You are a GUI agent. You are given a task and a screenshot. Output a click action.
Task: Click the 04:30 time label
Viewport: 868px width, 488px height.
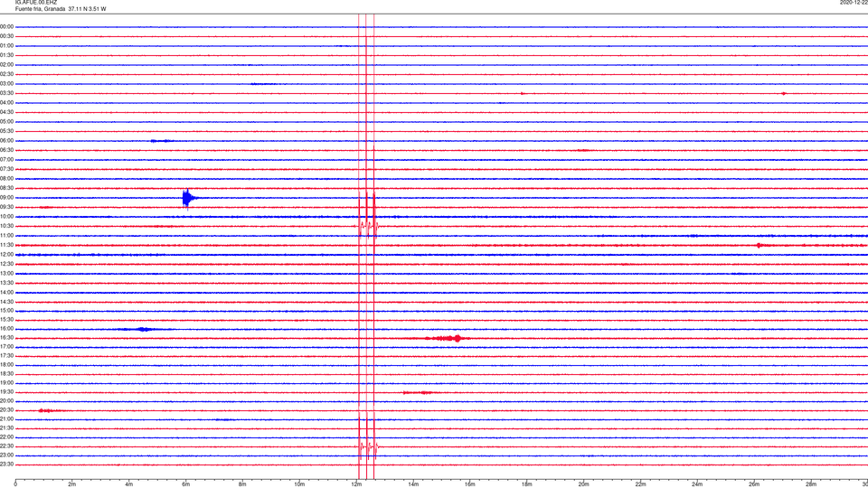coord(6,112)
